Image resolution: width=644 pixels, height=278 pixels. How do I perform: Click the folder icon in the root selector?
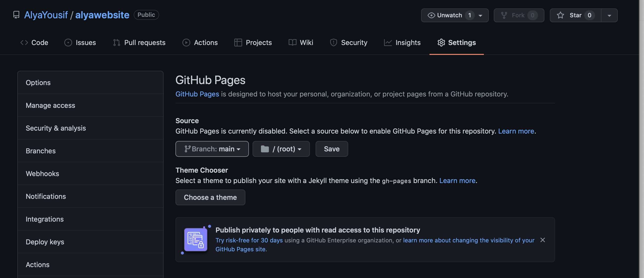(x=265, y=149)
